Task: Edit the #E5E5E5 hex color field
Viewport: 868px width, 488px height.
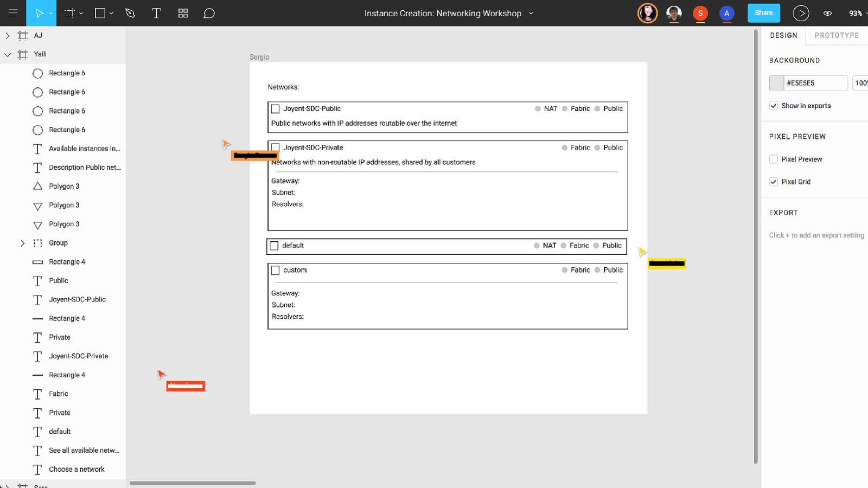Action: tap(815, 83)
